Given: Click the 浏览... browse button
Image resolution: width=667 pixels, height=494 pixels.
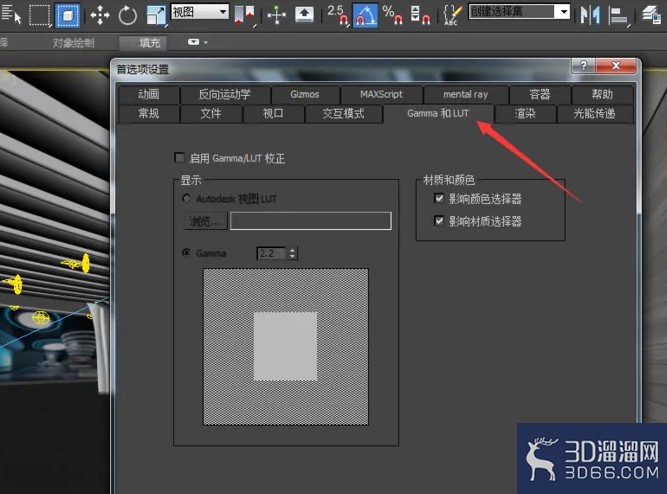Looking at the screenshot, I should point(205,221).
